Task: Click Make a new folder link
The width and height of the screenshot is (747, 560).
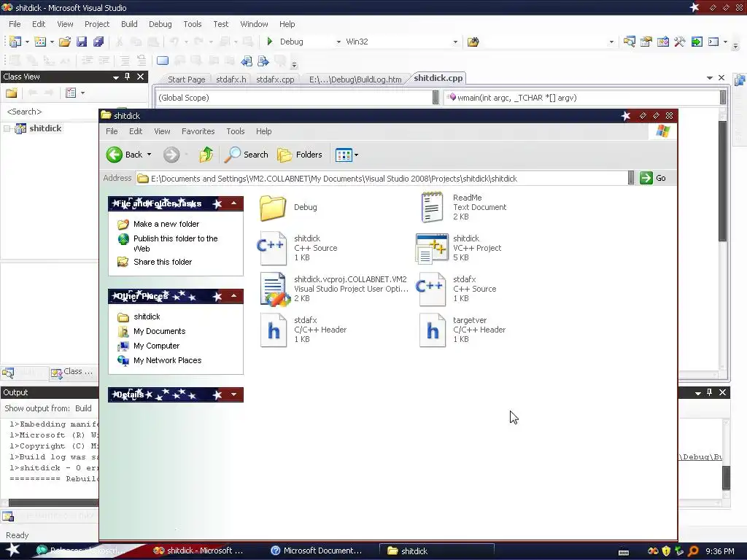Action: coord(166,224)
